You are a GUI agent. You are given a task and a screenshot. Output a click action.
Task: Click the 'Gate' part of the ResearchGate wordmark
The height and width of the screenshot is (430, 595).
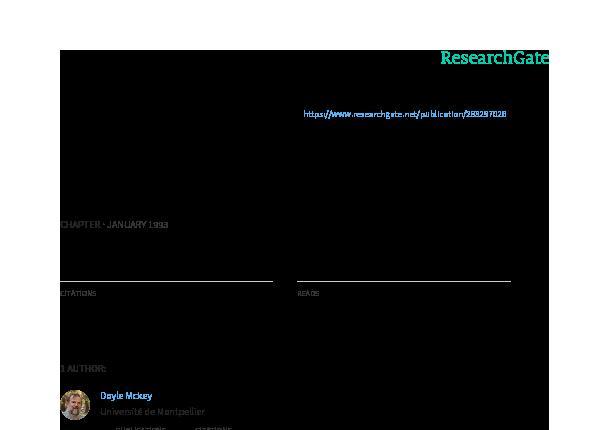pyautogui.click(x=531, y=58)
